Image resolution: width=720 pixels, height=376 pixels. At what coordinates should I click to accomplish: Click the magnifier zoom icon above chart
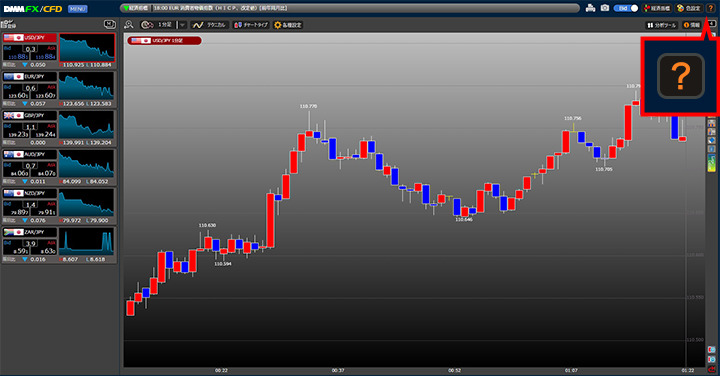pyautogui.click(x=129, y=25)
